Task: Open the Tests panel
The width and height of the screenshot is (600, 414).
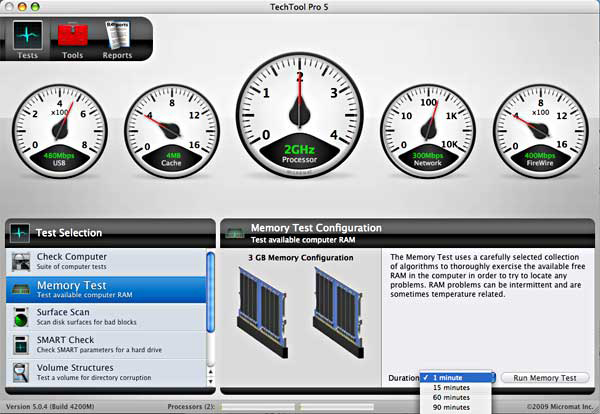Action: coord(28,37)
